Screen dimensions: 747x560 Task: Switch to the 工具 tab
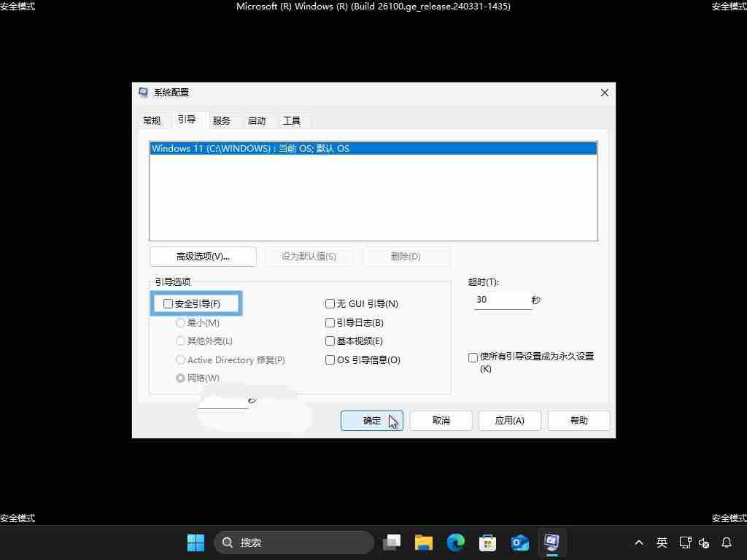[x=291, y=120]
